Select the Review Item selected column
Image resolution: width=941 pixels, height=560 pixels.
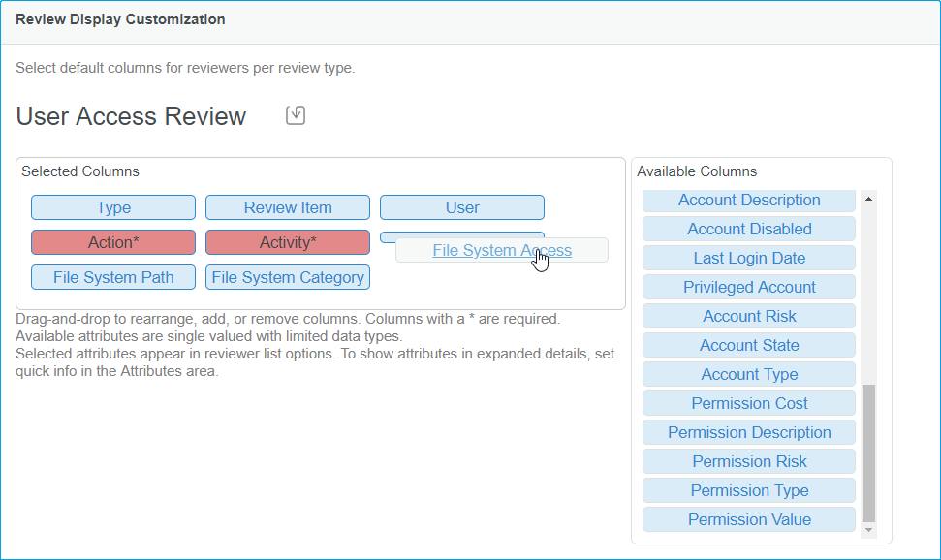tap(288, 207)
